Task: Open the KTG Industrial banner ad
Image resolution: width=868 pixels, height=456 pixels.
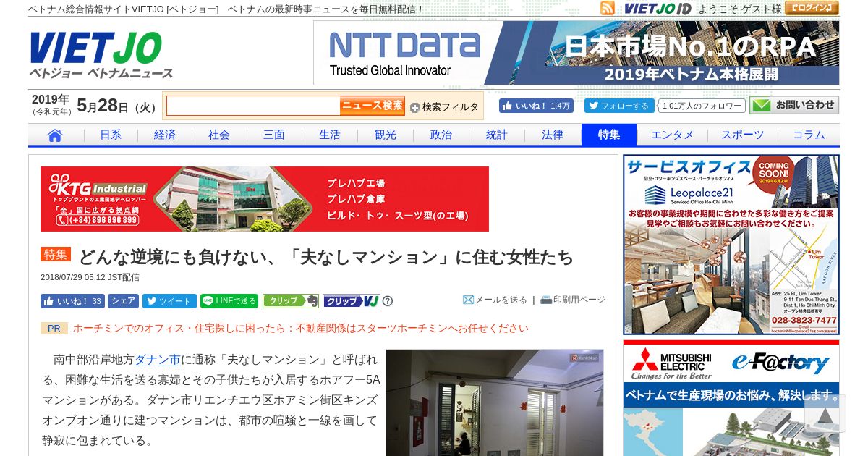Action: pos(265,199)
